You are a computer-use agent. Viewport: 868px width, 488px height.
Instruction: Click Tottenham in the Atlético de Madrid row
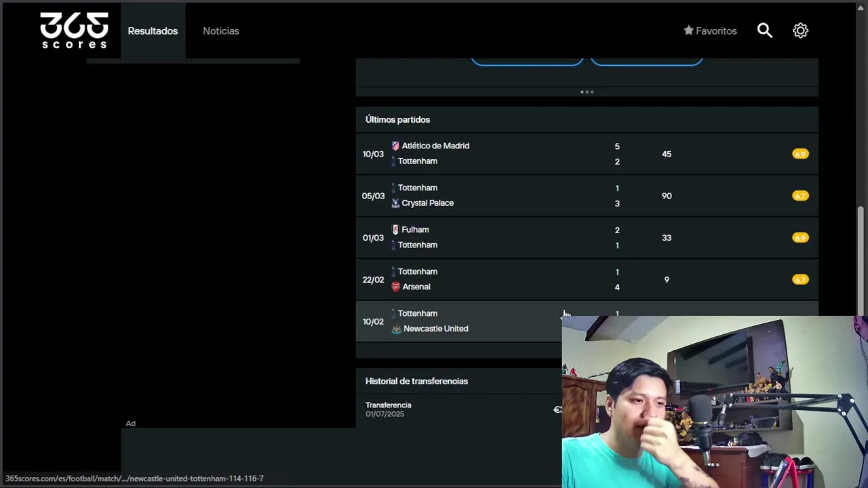(x=418, y=161)
